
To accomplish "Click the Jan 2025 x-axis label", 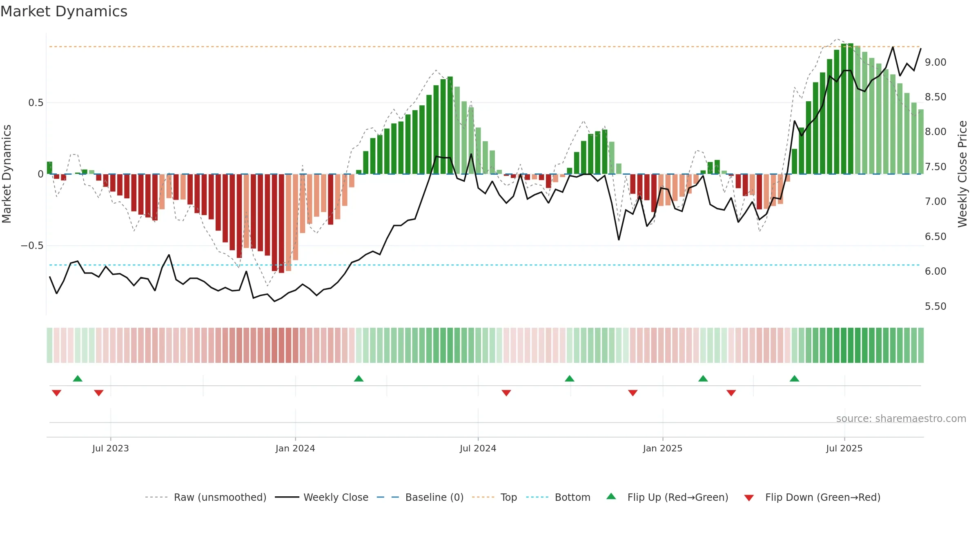I will pyautogui.click(x=663, y=448).
